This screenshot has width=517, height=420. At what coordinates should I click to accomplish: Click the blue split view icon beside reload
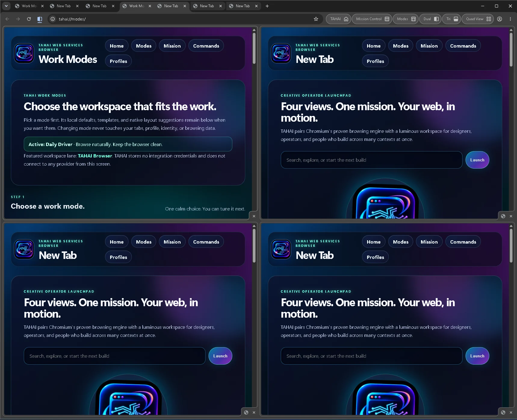(39, 19)
